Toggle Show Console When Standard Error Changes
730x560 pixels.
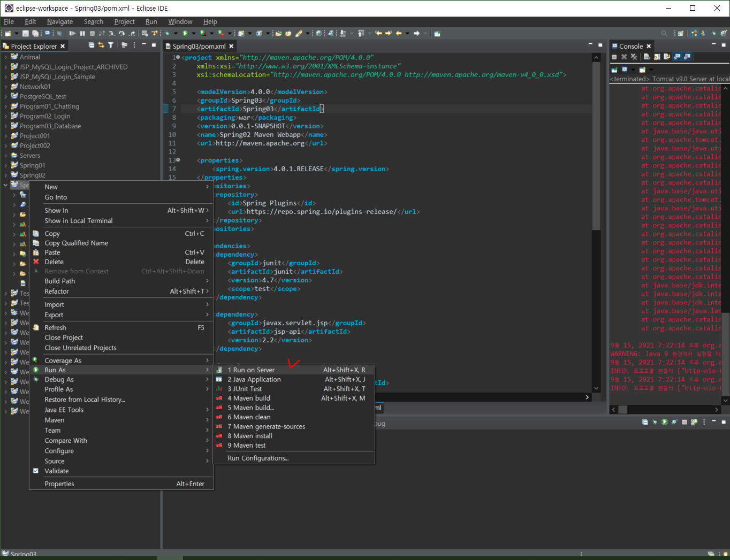[x=687, y=57]
